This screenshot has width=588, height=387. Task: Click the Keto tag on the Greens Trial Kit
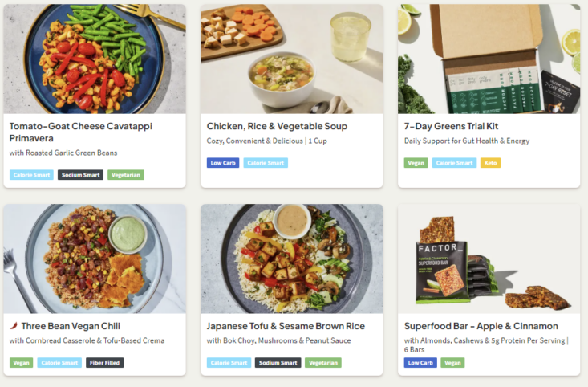[490, 163]
